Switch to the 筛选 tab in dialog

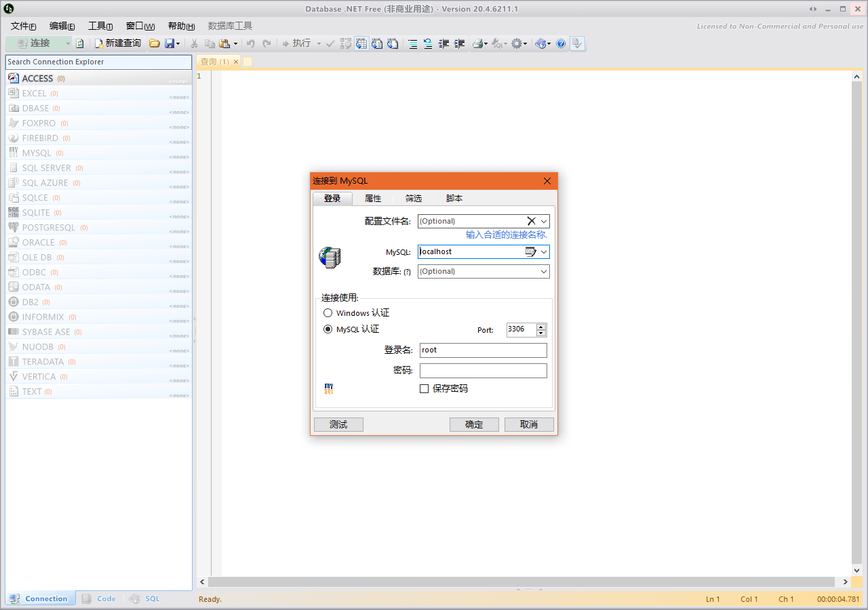point(414,199)
